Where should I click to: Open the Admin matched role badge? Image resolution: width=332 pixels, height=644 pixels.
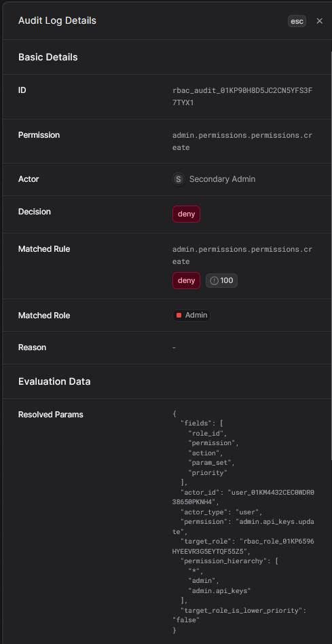[x=191, y=316]
